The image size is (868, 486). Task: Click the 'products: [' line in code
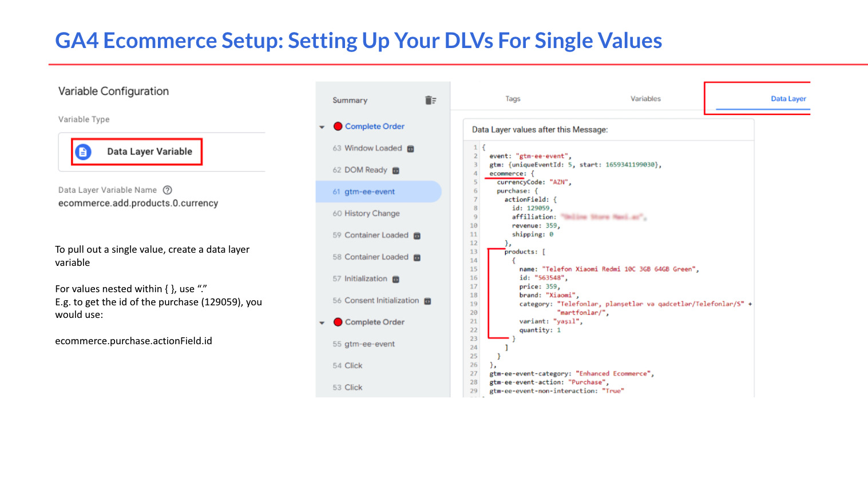coord(525,252)
